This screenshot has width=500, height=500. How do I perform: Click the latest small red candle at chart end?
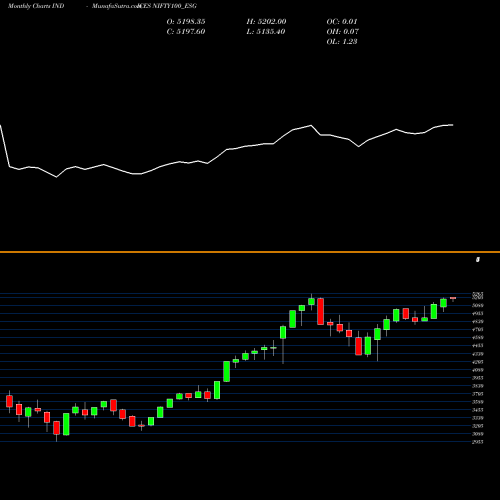(453, 298)
